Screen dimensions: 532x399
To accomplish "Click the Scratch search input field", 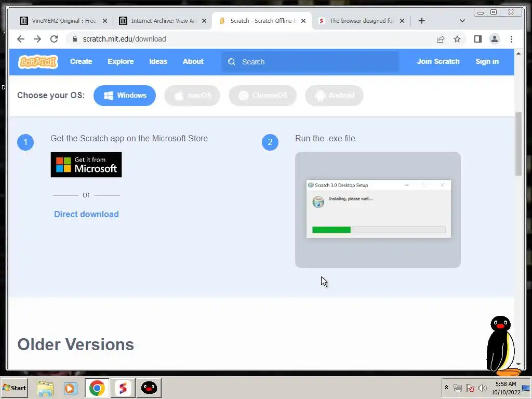I will point(311,62).
